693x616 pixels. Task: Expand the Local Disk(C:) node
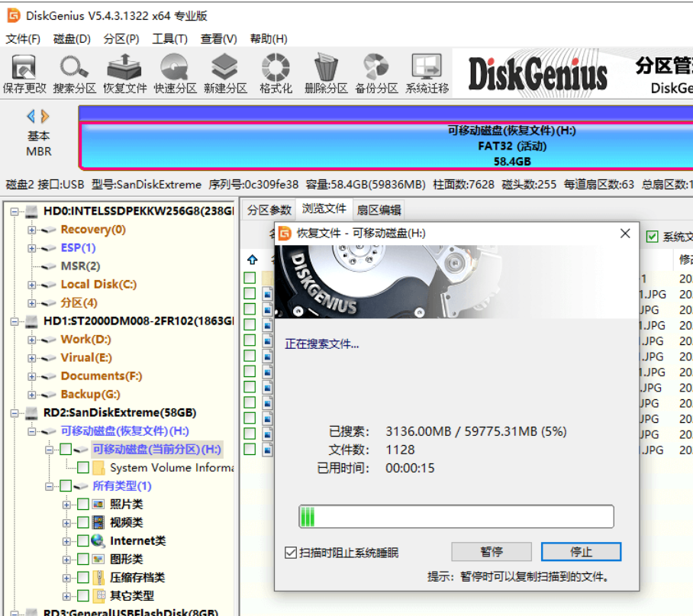32,285
